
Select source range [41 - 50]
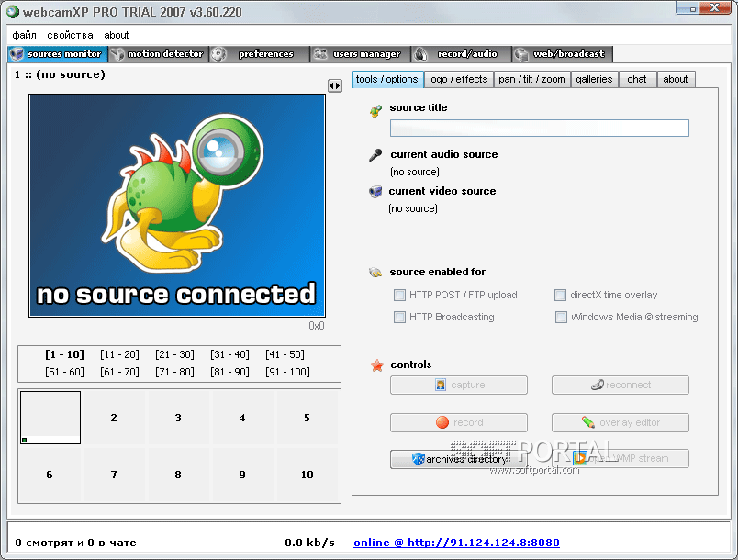coord(285,354)
